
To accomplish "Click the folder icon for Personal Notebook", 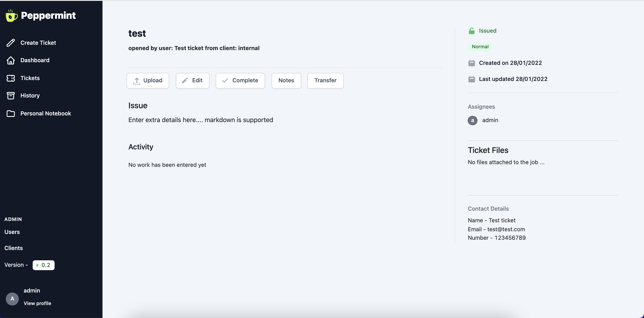I will point(11,113).
